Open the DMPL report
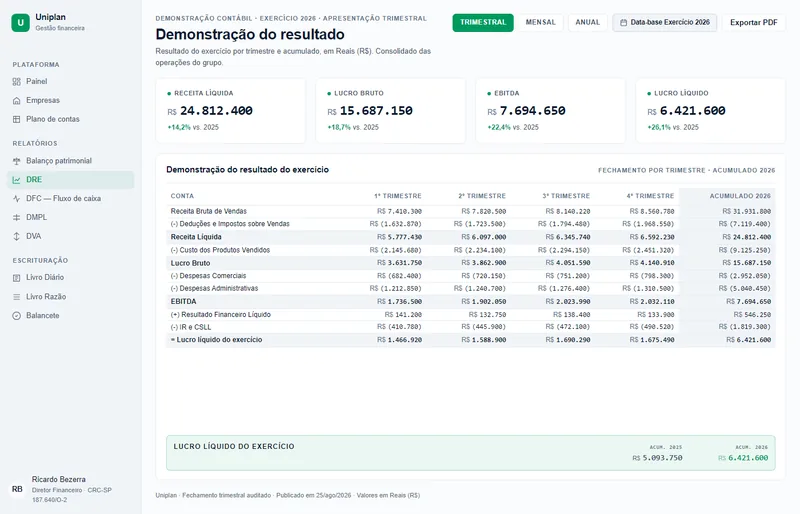The width and height of the screenshot is (800, 514). pyautogui.click(x=70, y=217)
